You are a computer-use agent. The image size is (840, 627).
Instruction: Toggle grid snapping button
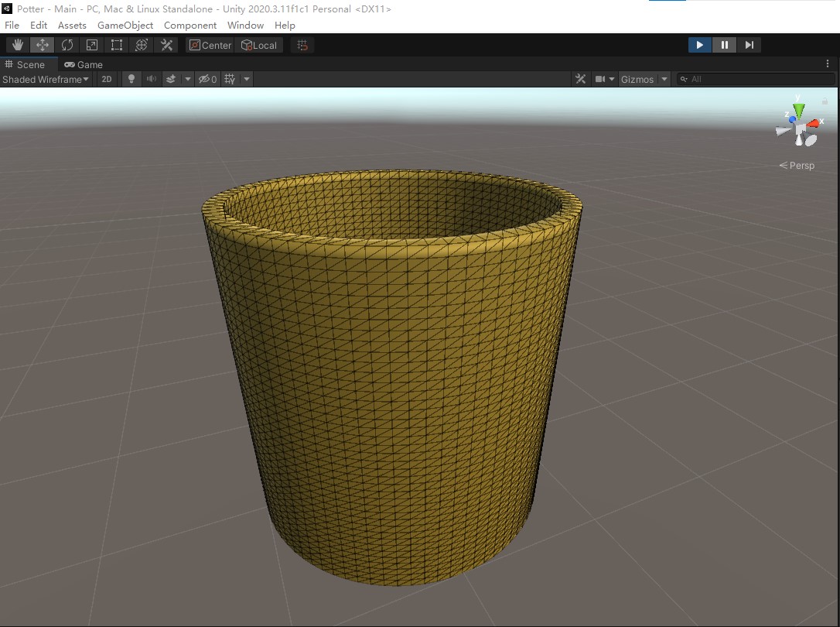[302, 45]
